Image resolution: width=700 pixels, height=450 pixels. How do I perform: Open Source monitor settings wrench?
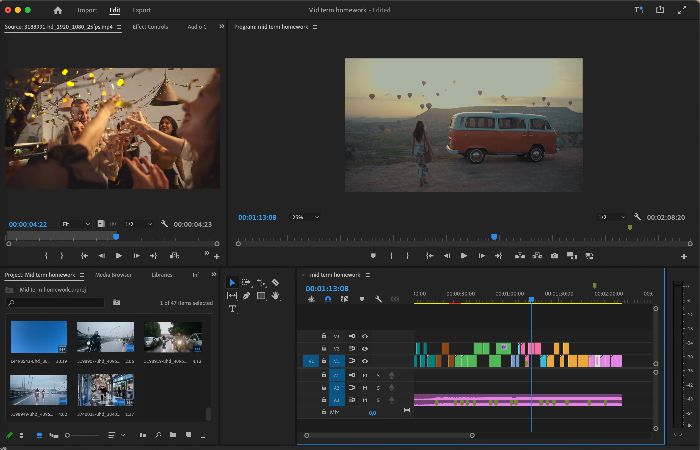[x=164, y=224]
